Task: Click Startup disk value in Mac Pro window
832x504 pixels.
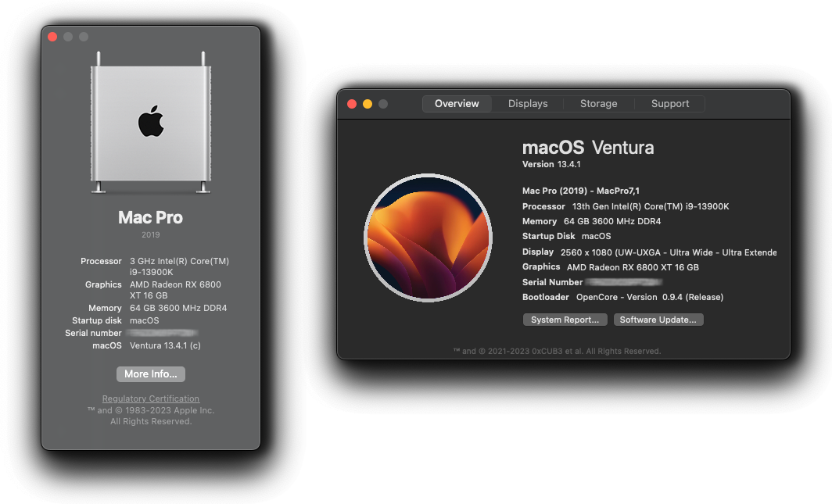Action: pyautogui.click(x=145, y=320)
